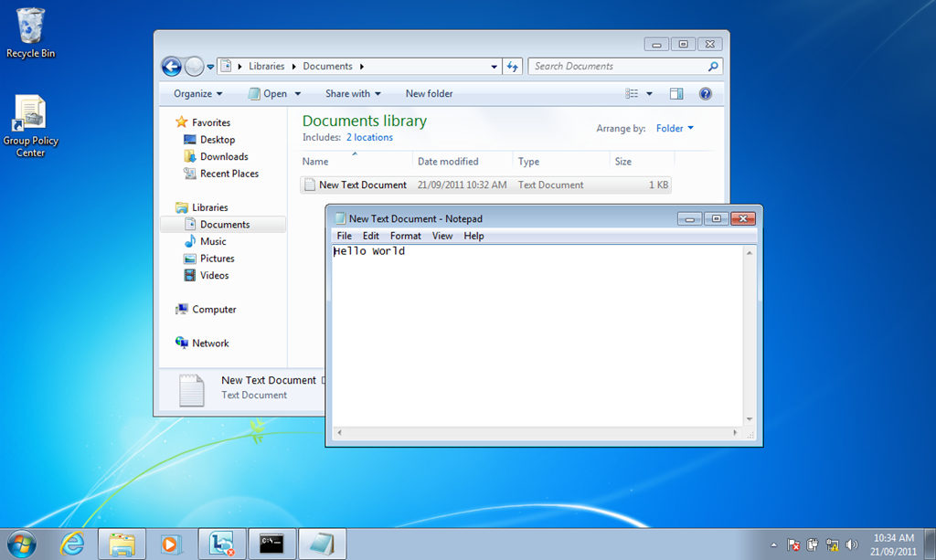Image resolution: width=936 pixels, height=560 pixels.
Task: Expand the Organize dropdown menu
Action: (x=198, y=93)
